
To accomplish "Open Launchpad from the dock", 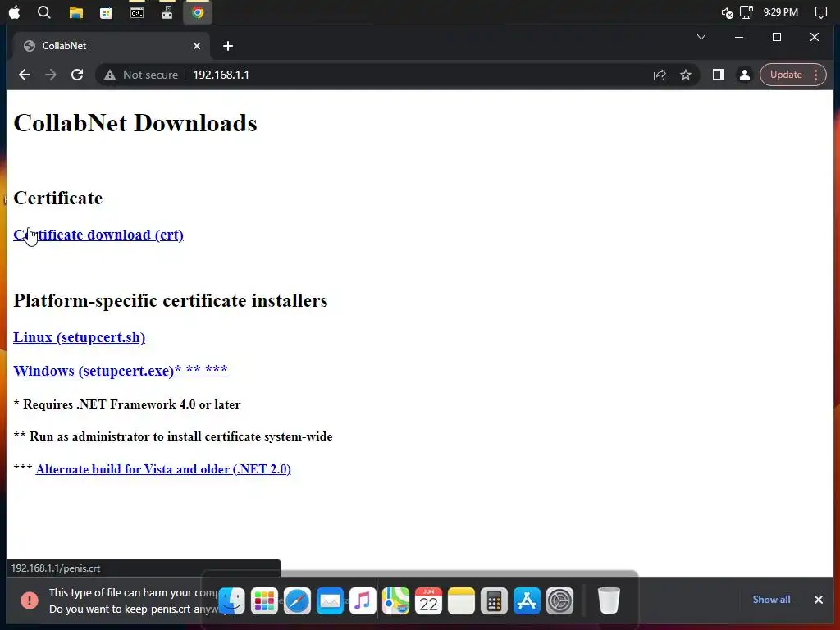I will click(265, 600).
